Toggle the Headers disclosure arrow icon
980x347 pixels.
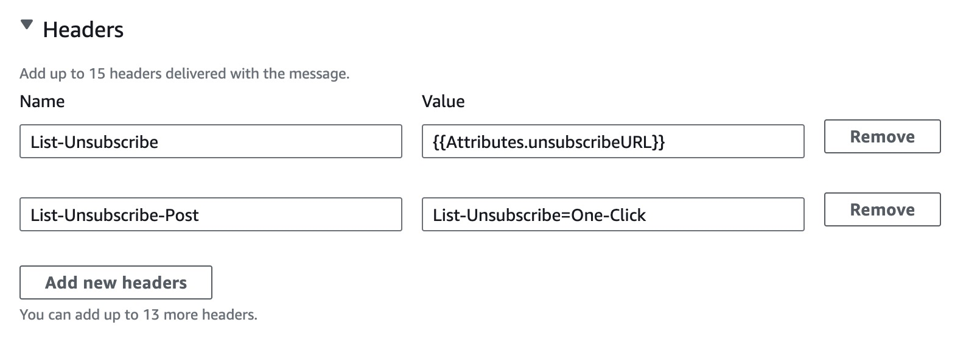coord(27,25)
